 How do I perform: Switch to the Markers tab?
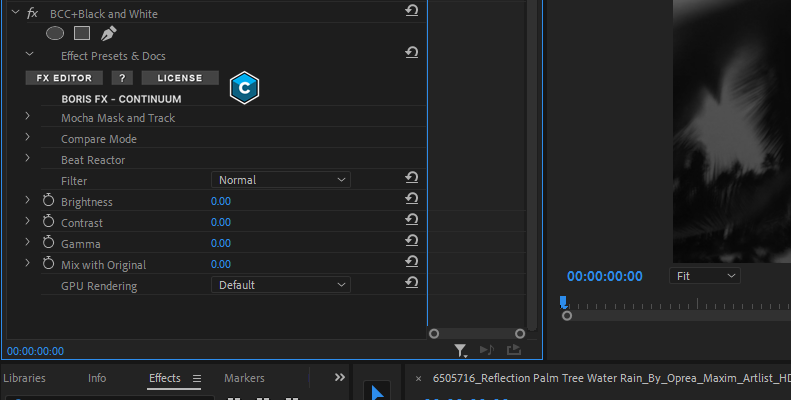(x=244, y=378)
